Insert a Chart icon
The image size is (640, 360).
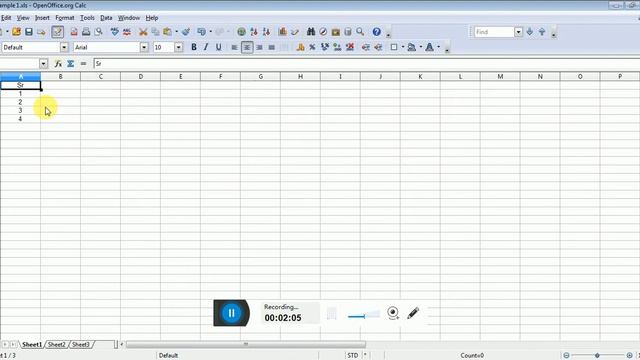pyautogui.click(x=282, y=32)
